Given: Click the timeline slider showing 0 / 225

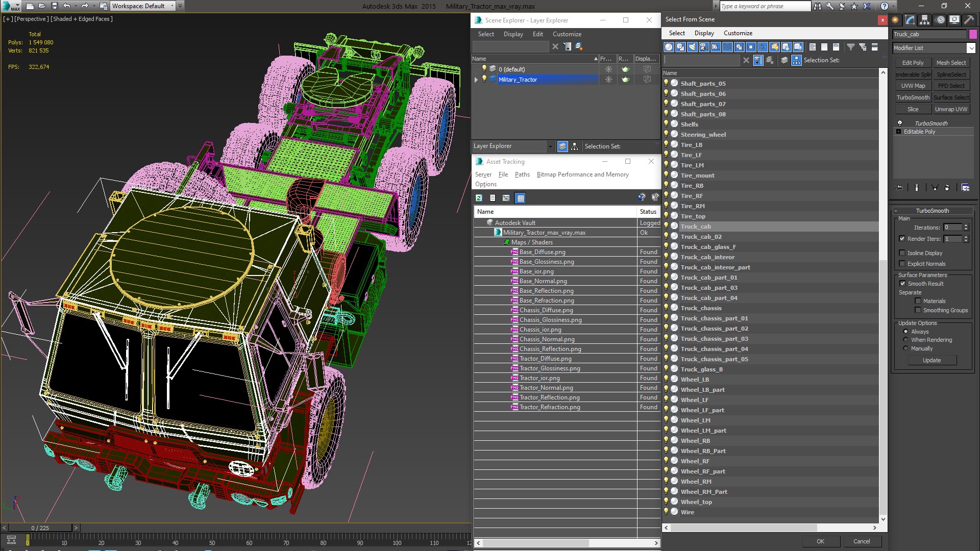Looking at the screenshot, I should tap(40, 528).
